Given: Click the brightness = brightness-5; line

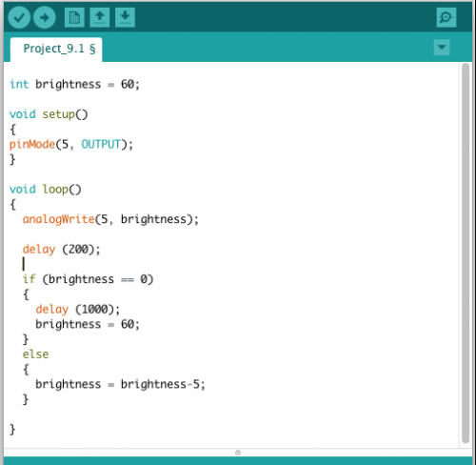Looking at the screenshot, I should pos(120,384).
